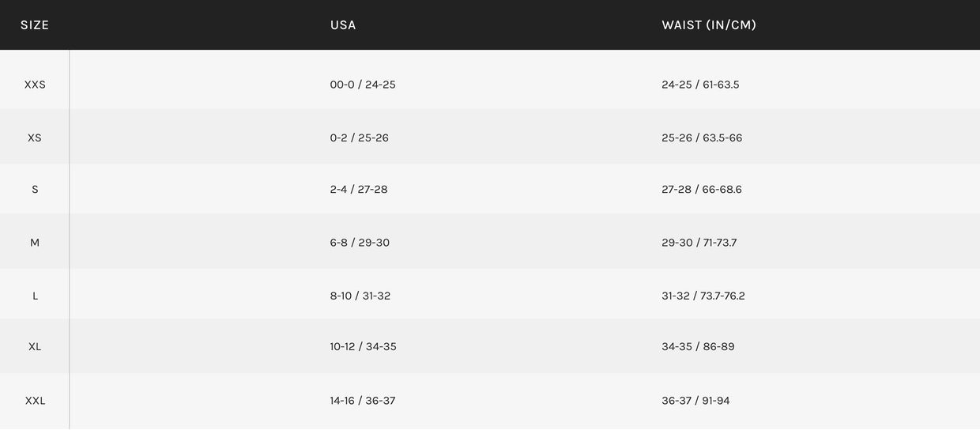Click USA value 10-12 / 34-35
980x430 pixels.
tap(364, 347)
